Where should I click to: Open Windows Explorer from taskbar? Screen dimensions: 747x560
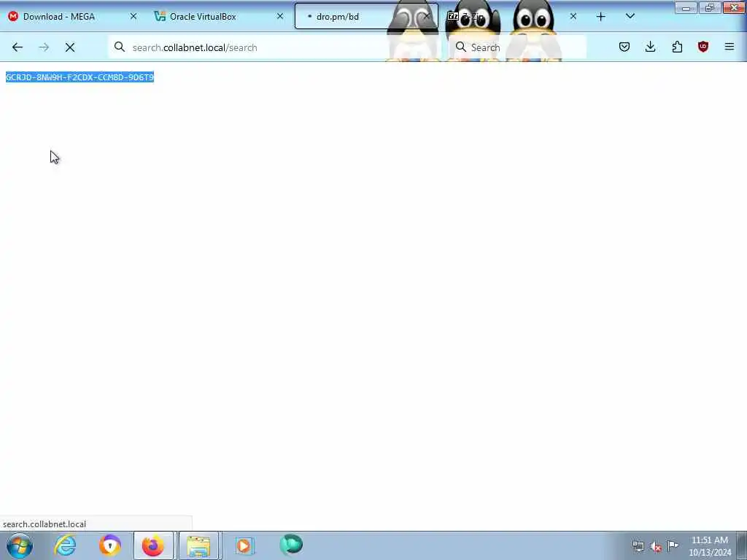click(x=198, y=545)
